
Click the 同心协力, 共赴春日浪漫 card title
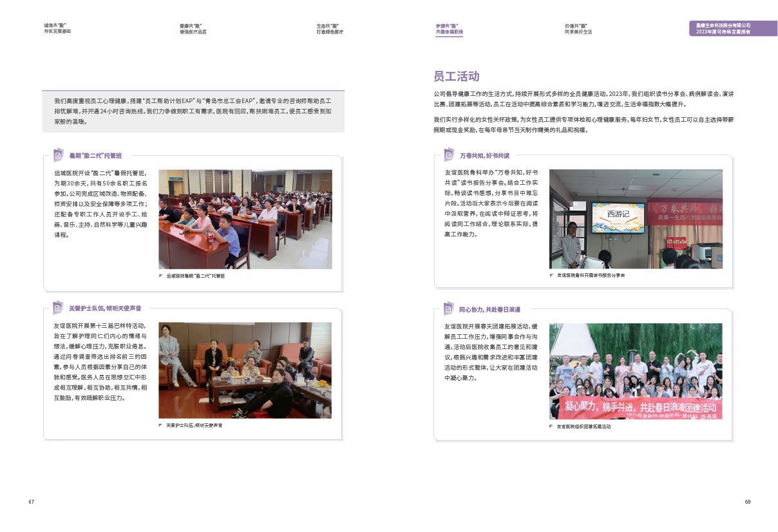489,310
